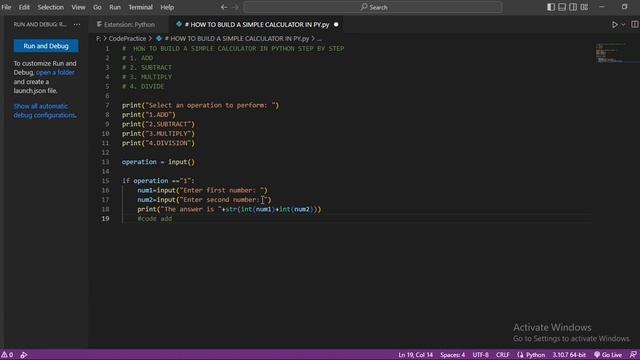Screen dimensions: 640x360
Task: Split the editor to the right
Action: point(635,24)
